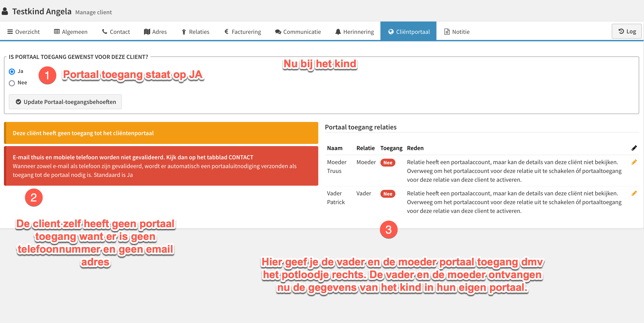The width and height of the screenshot is (644, 323).
Task: Switch to the Communicatie tab
Action: coord(298,31)
